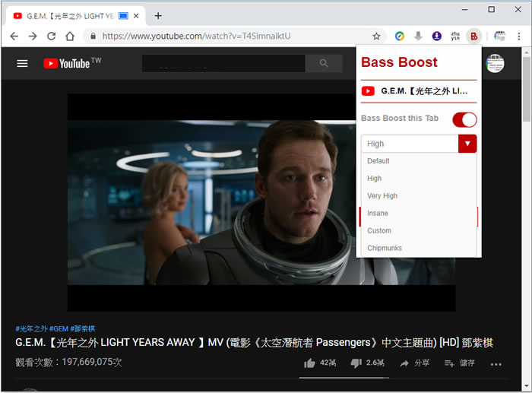Choose the Very High preset
This screenshot has height=393, width=532.
(419, 196)
